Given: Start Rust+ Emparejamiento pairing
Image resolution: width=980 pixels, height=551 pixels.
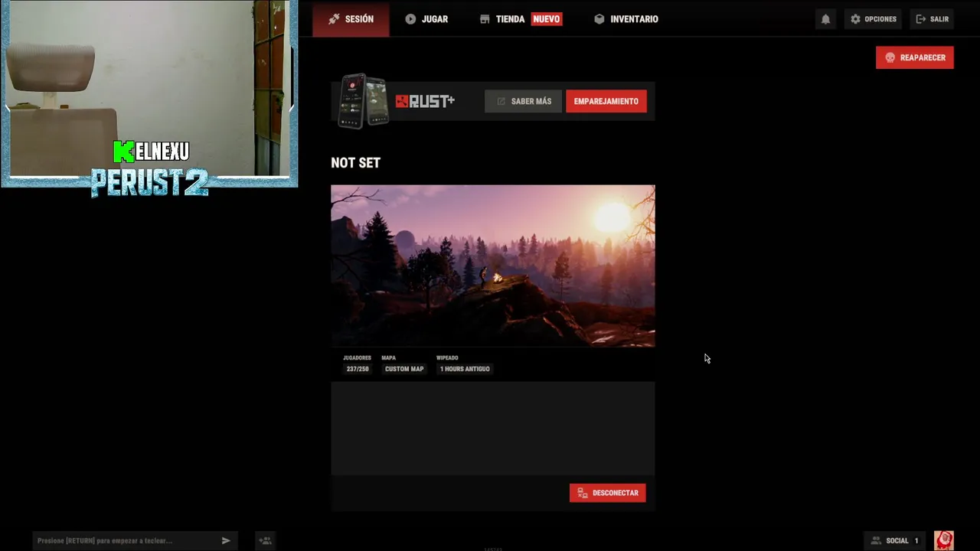Looking at the screenshot, I should [x=606, y=101].
